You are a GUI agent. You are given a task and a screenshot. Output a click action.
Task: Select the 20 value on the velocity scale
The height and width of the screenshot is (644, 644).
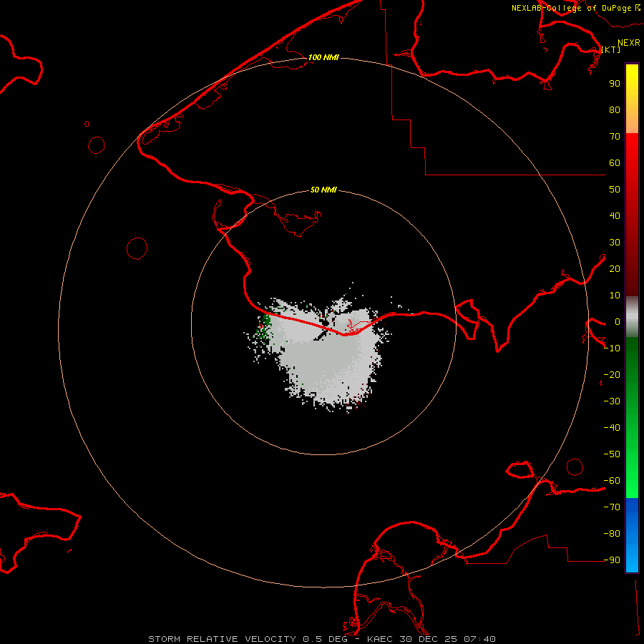(615, 268)
